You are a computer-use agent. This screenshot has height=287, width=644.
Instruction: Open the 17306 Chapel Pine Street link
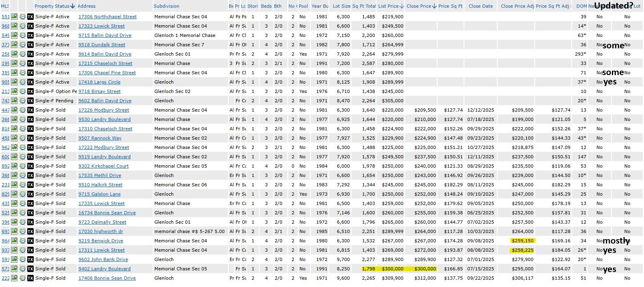[x=107, y=73]
